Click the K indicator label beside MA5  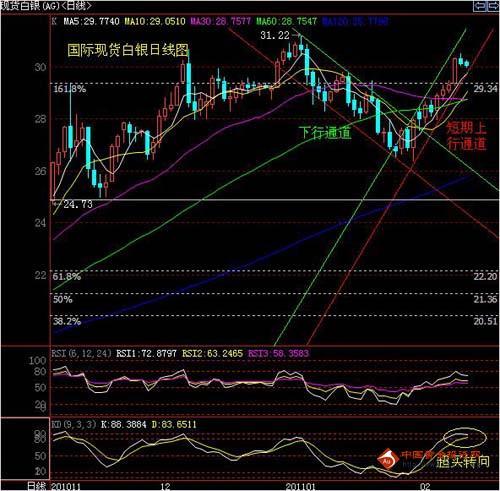coord(54,22)
